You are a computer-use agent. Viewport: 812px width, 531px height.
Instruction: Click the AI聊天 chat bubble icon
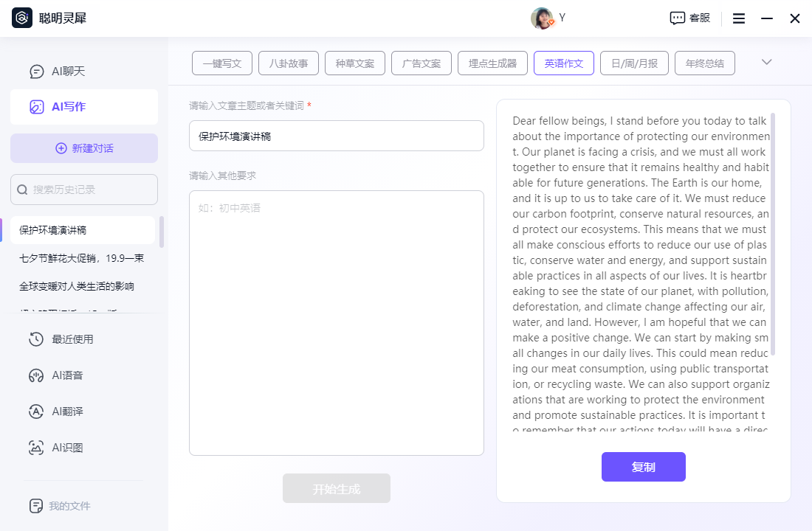coord(37,72)
